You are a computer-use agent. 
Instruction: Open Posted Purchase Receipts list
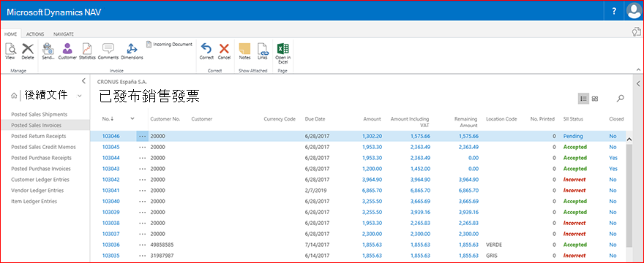pyautogui.click(x=41, y=158)
